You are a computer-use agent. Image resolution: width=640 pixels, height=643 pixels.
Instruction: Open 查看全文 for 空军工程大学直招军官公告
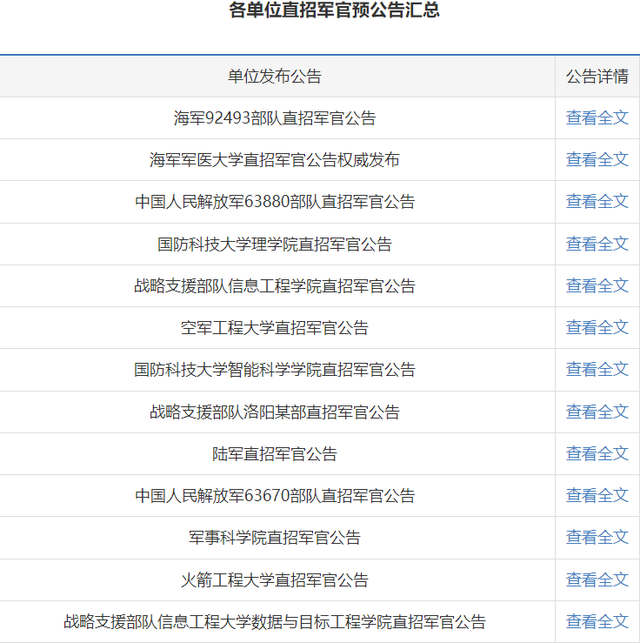pos(597,328)
